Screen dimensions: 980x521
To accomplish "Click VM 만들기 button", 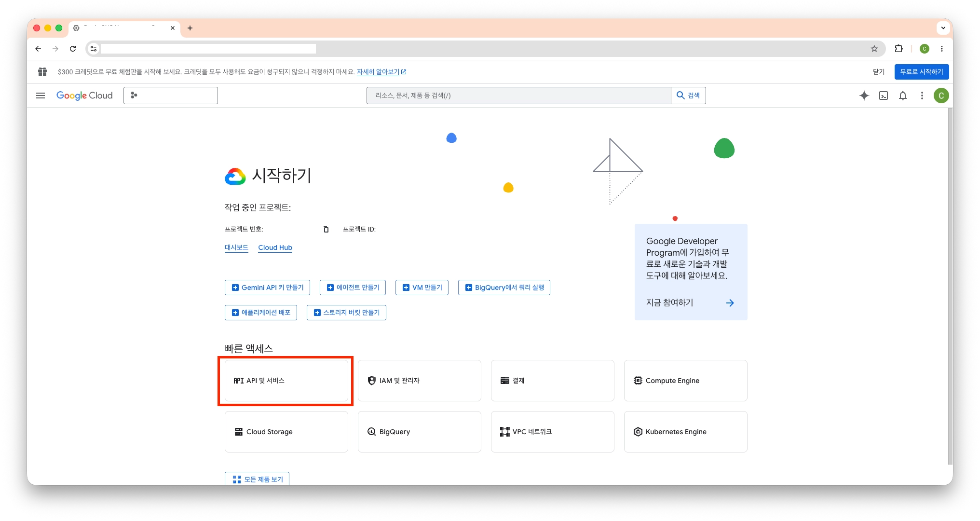I will coord(422,288).
